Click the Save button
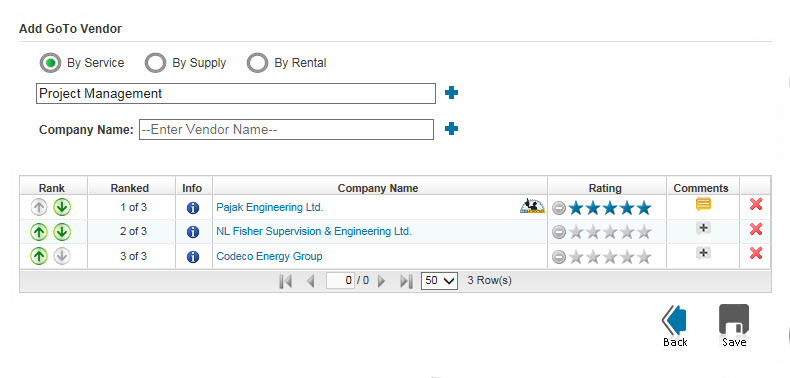Screen dimensions: 790x378 click(734, 326)
